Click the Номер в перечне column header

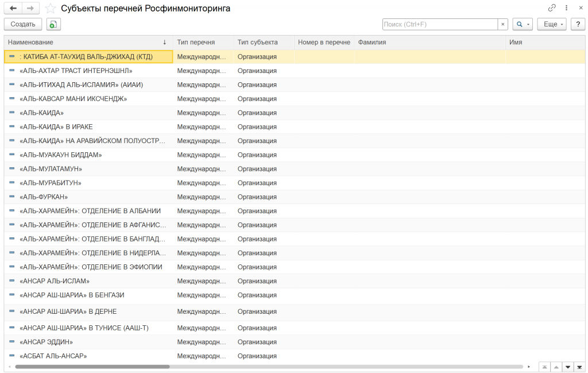(x=324, y=43)
